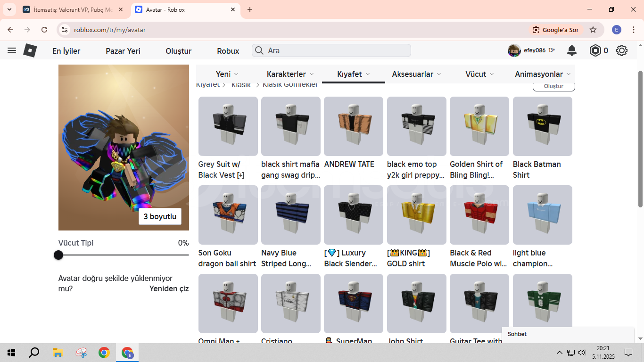The height and width of the screenshot is (362, 644).
Task: Open File Explorer from the taskbar
Action: pyautogui.click(x=58, y=353)
